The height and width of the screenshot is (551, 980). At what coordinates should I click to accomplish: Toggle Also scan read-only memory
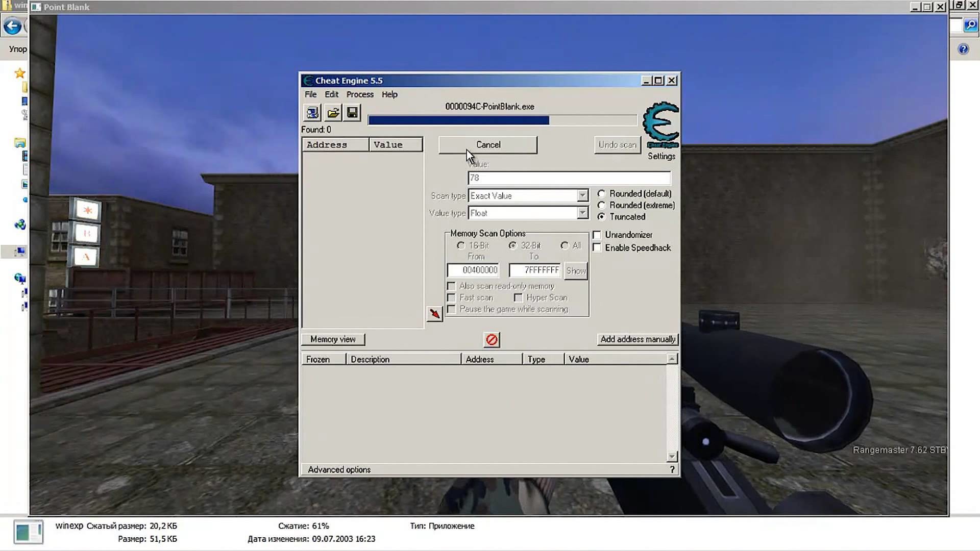click(451, 286)
